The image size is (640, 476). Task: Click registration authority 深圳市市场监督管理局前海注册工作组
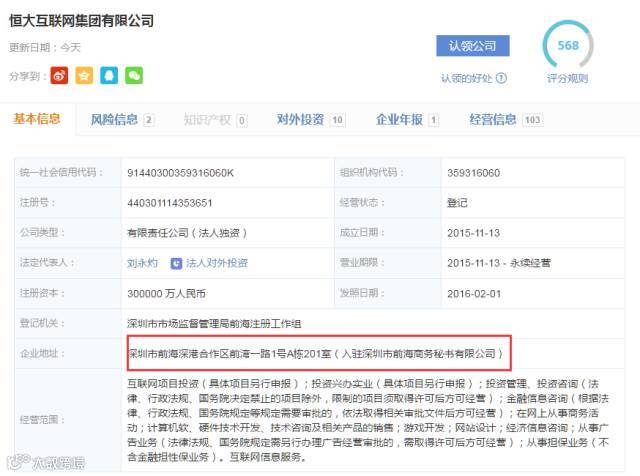(214, 324)
